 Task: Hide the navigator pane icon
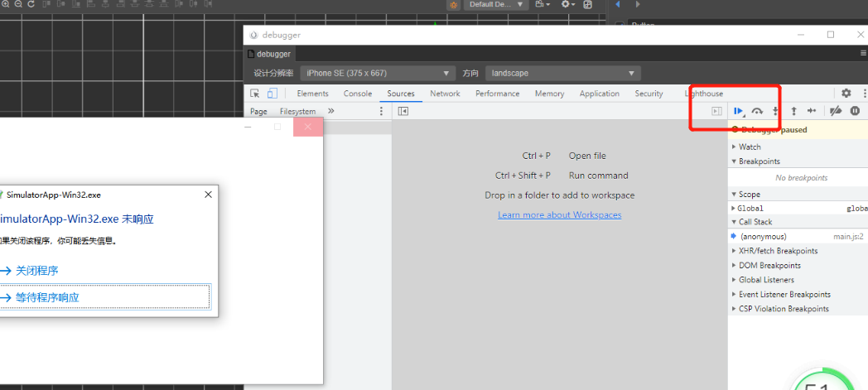pos(403,111)
